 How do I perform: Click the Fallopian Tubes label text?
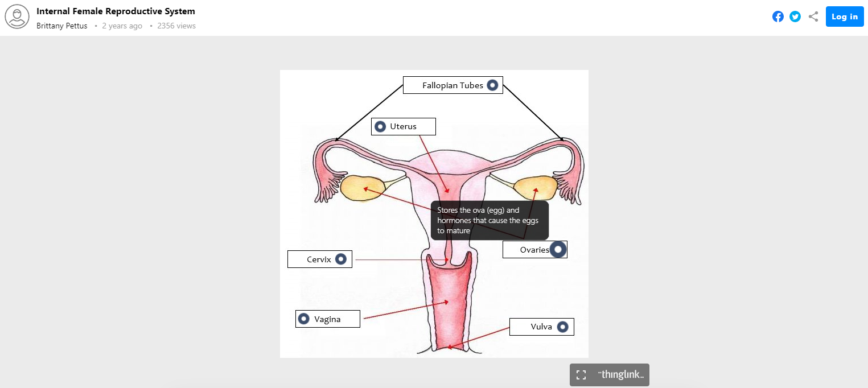452,85
